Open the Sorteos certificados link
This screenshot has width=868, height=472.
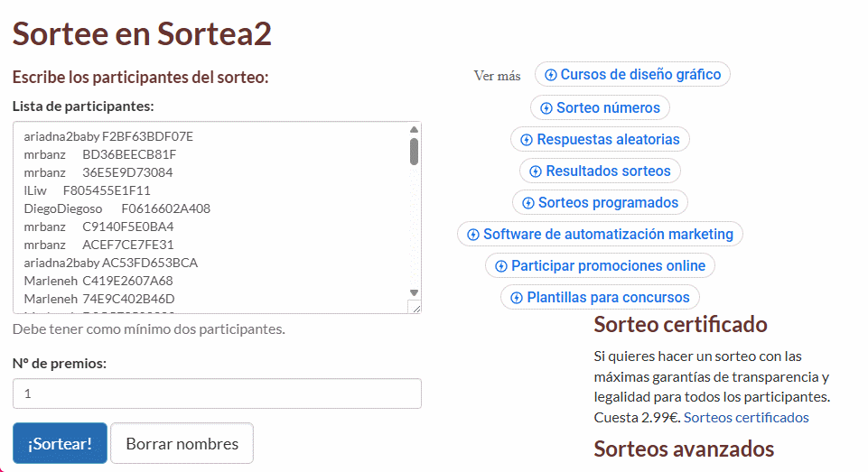pyautogui.click(x=746, y=417)
